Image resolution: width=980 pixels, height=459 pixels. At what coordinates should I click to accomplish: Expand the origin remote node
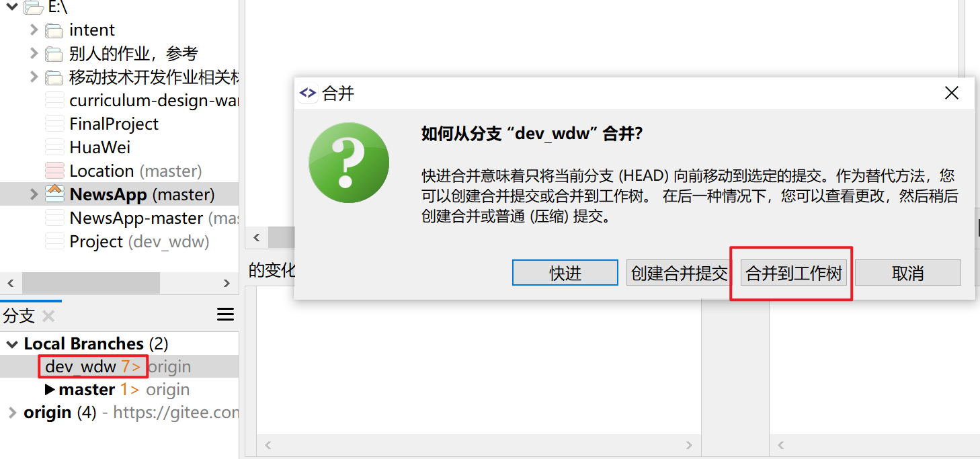12,413
